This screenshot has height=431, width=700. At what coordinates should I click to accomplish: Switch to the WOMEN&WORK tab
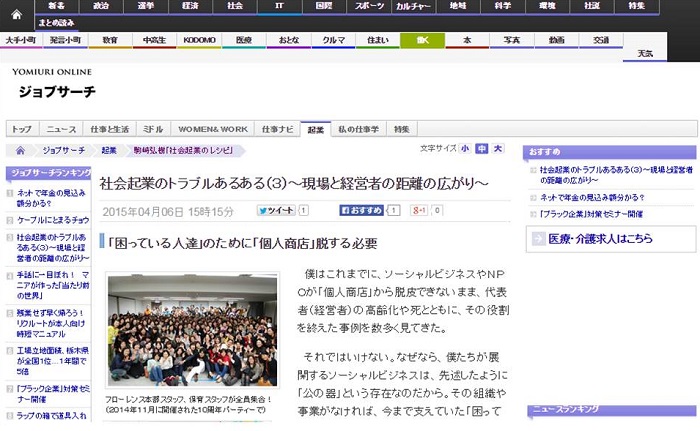[212, 130]
